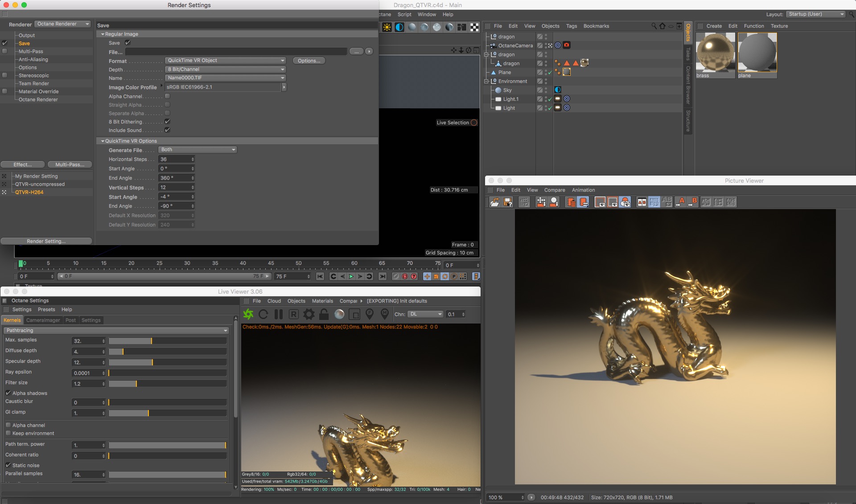
Task: Click the render region icon
Action: pyautogui.click(x=354, y=315)
